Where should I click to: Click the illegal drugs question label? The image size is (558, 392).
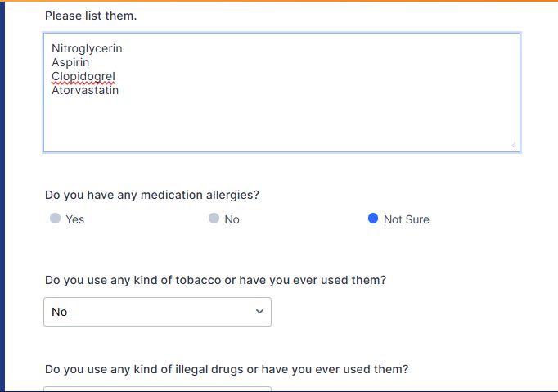pos(227,369)
